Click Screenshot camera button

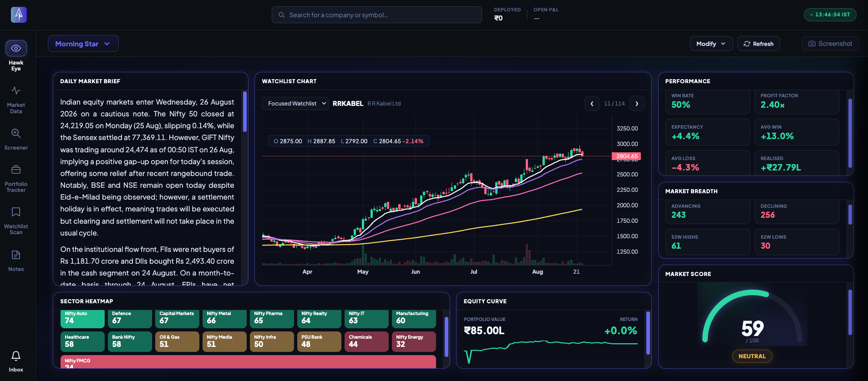pos(830,44)
